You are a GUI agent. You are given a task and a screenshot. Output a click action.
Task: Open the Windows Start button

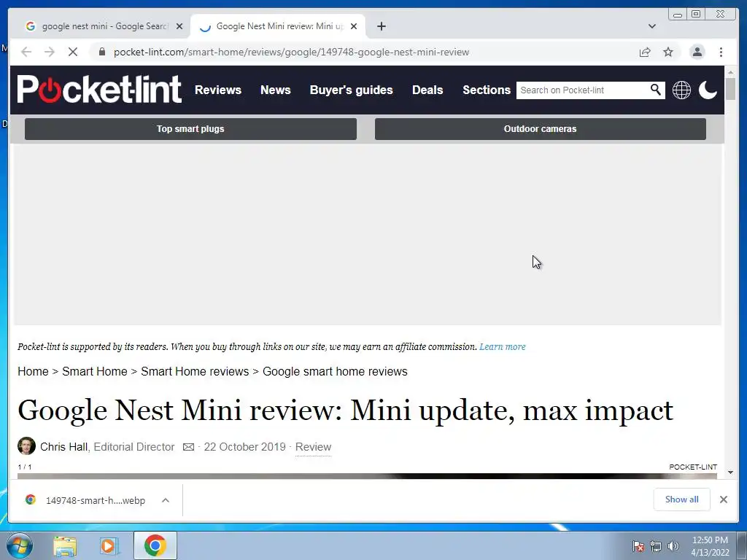pos(19,545)
